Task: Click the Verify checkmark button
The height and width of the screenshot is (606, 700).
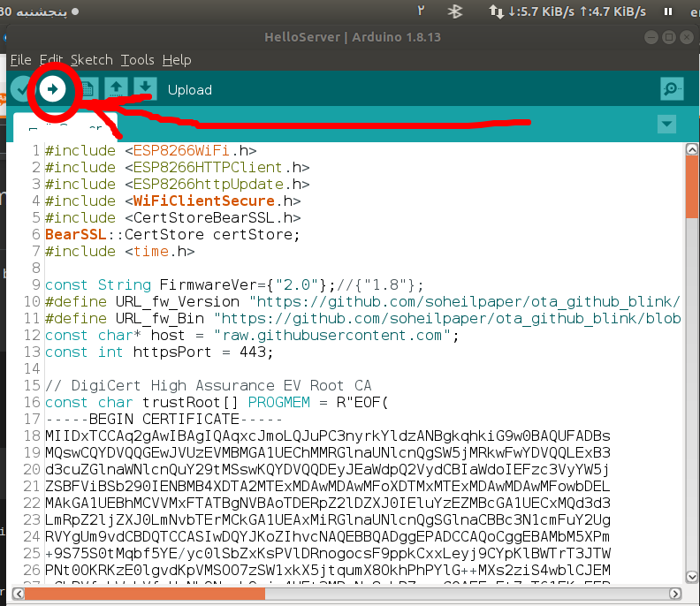Action: [x=22, y=89]
